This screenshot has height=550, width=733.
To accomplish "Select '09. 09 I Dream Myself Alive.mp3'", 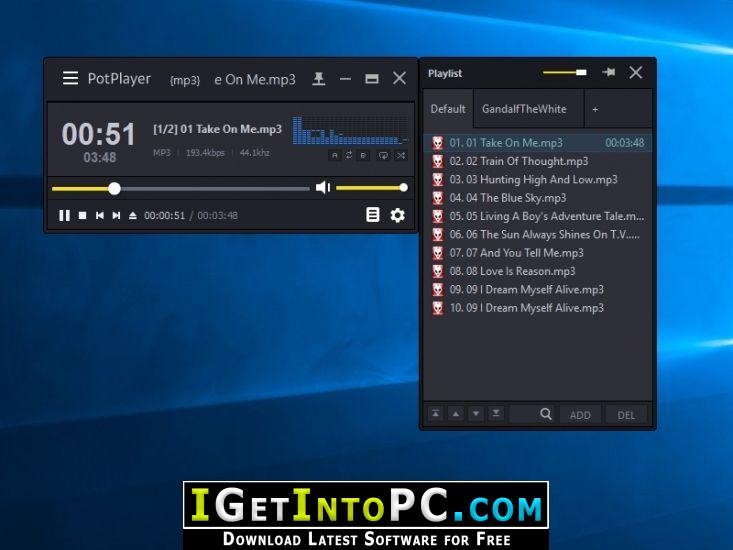I will point(538,289).
